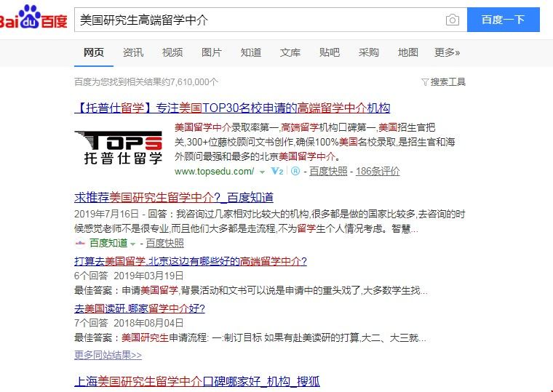553x392 pixels.
Task: Open the 186条评价 link
Action: (x=378, y=172)
